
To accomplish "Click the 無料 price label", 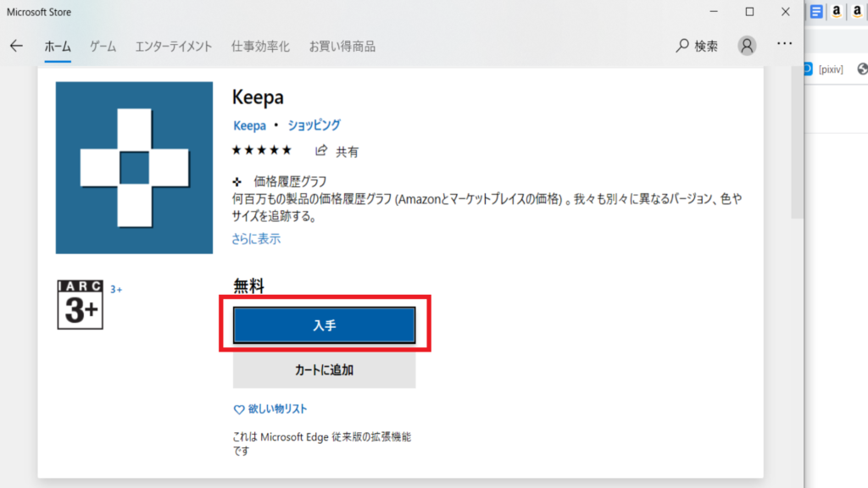I will [x=248, y=286].
